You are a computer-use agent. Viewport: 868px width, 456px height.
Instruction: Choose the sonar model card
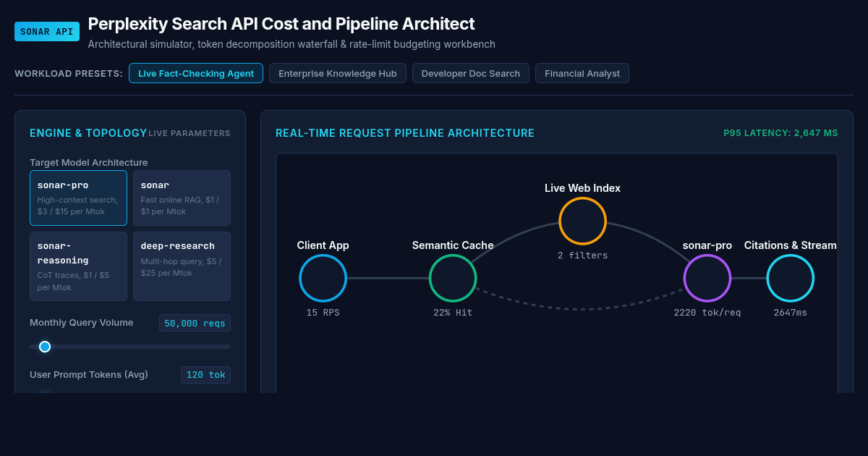coord(182,198)
